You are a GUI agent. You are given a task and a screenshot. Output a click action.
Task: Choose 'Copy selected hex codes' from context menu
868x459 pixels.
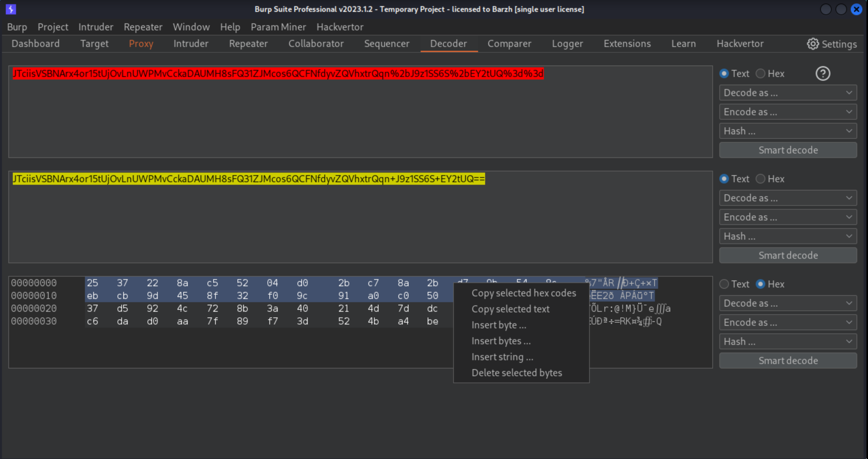tap(521, 293)
